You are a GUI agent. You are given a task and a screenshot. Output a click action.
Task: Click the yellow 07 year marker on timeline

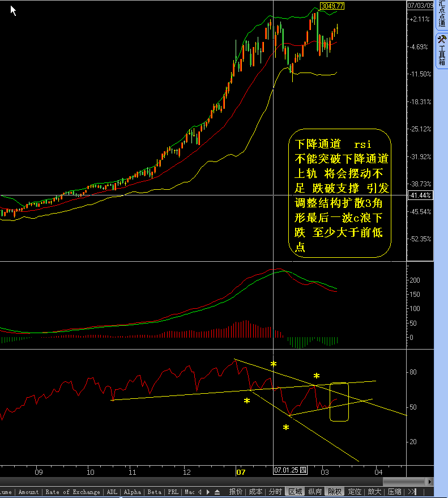click(241, 473)
